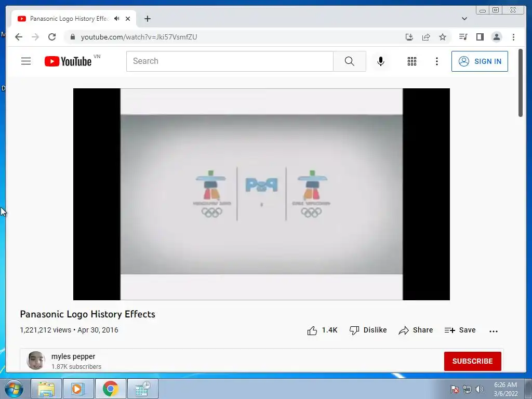
Task: Reload the YouTube page
Action: (x=52, y=37)
